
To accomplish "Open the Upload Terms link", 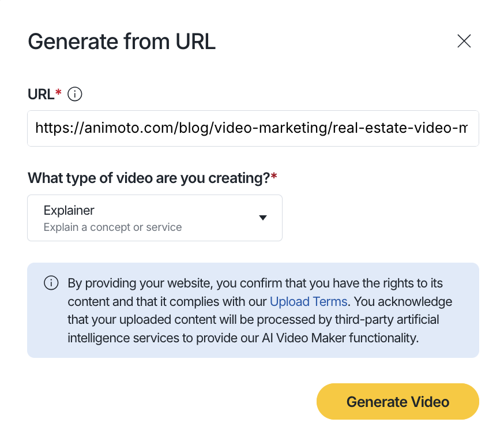I will point(309,301).
